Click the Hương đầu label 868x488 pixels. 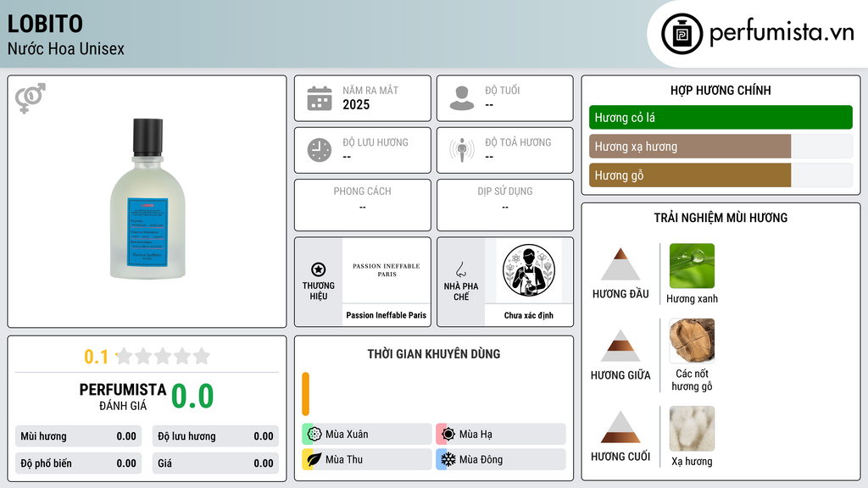(620, 294)
